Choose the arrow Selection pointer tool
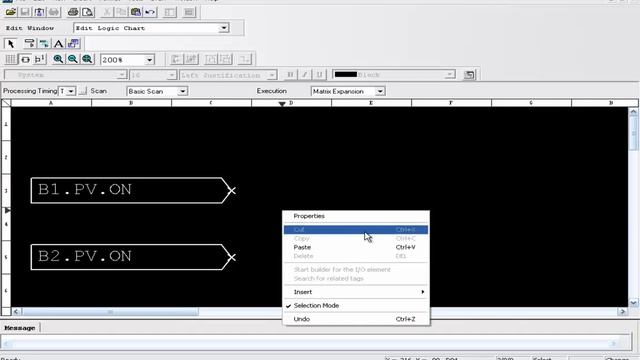Image resolution: width=640 pixels, height=360 pixels. [11, 43]
